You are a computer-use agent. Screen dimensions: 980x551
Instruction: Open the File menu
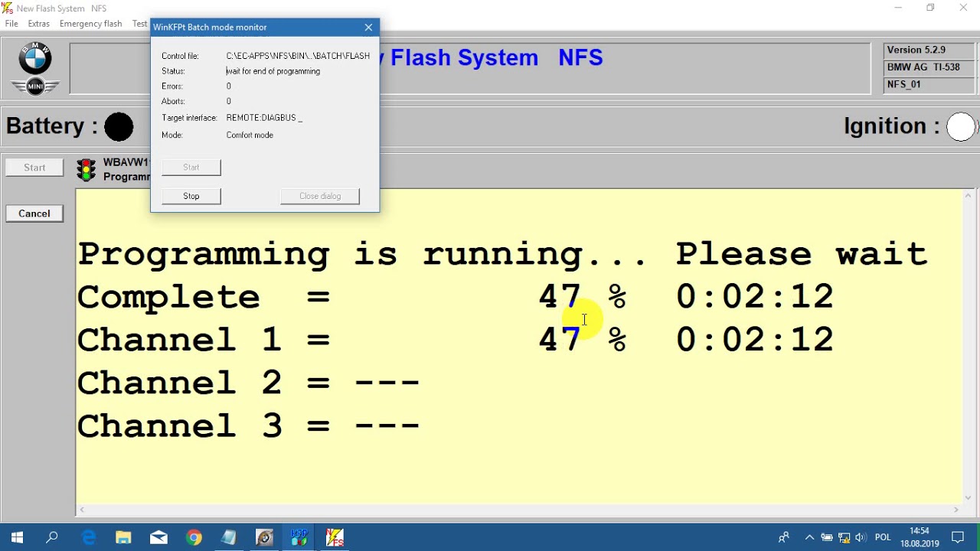coord(11,24)
